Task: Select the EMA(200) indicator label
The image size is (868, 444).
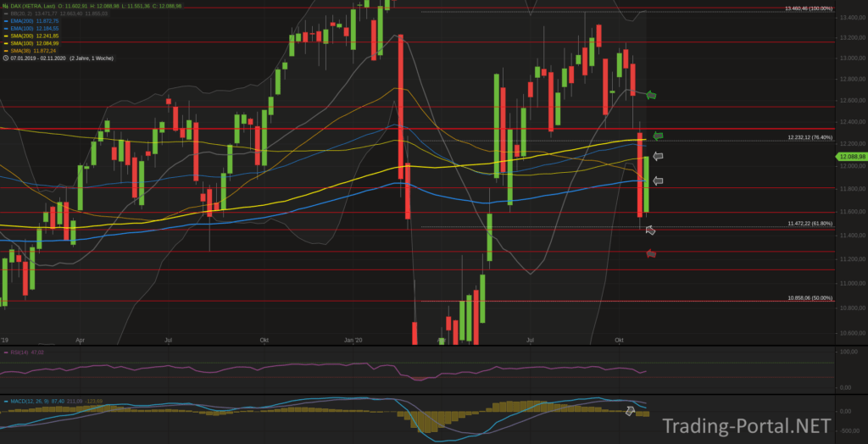Action: click(x=21, y=21)
